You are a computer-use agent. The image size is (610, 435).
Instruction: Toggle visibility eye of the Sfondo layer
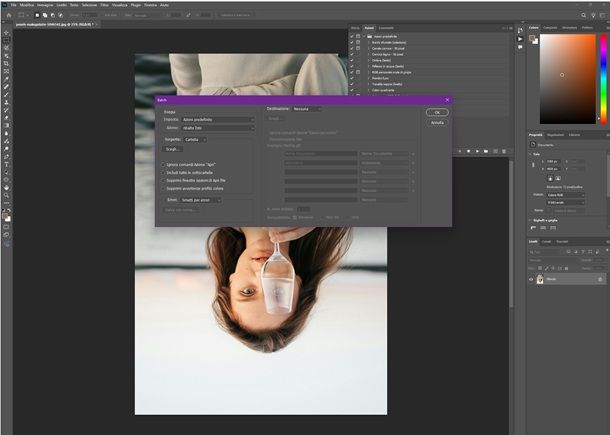click(532, 280)
